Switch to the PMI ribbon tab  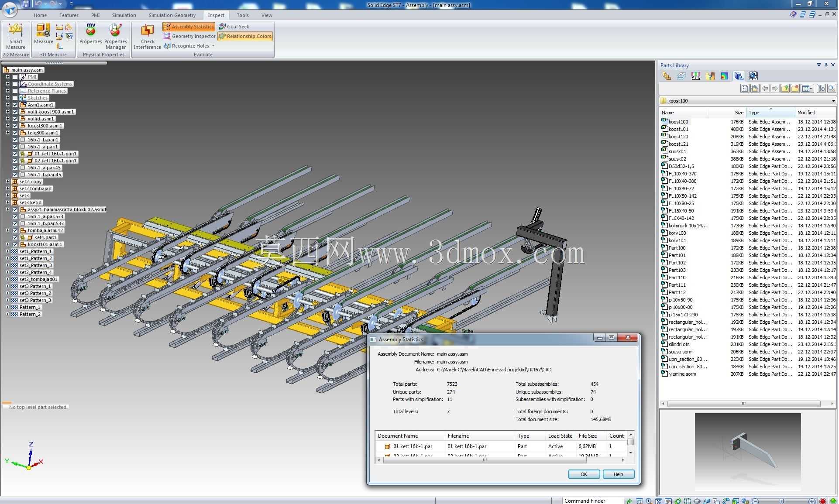95,15
